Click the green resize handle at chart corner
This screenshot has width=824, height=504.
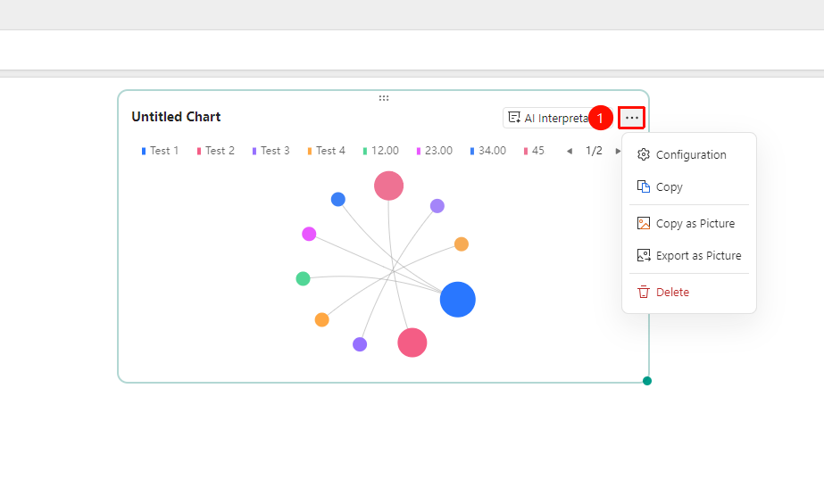click(x=647, y=381)
